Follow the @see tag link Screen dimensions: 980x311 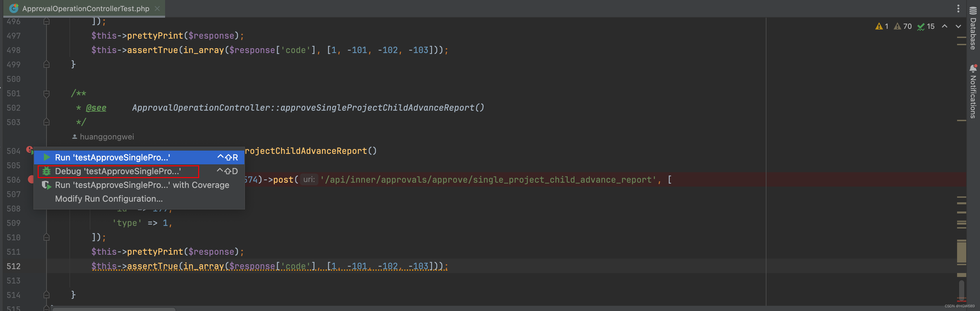point(96,108)
